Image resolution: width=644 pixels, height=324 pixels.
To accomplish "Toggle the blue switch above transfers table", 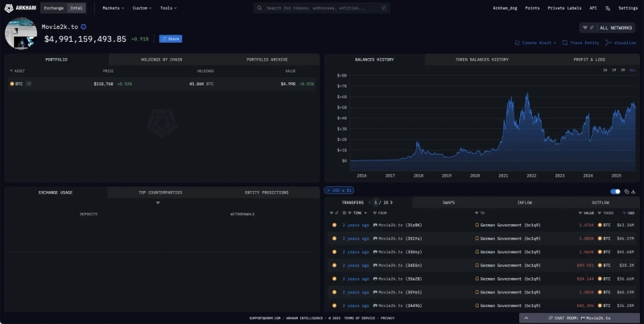I will (616, 191).
